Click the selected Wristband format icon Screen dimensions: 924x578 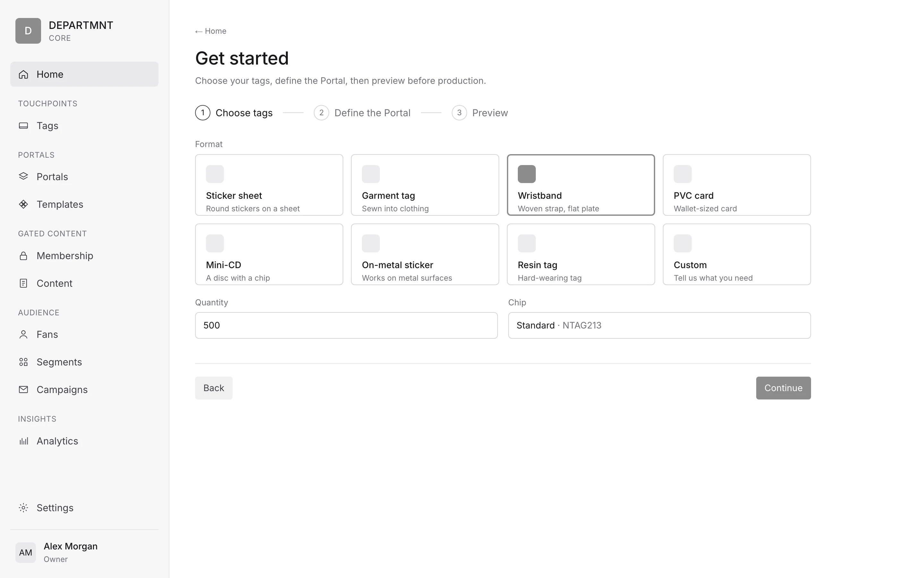point(527,174)
